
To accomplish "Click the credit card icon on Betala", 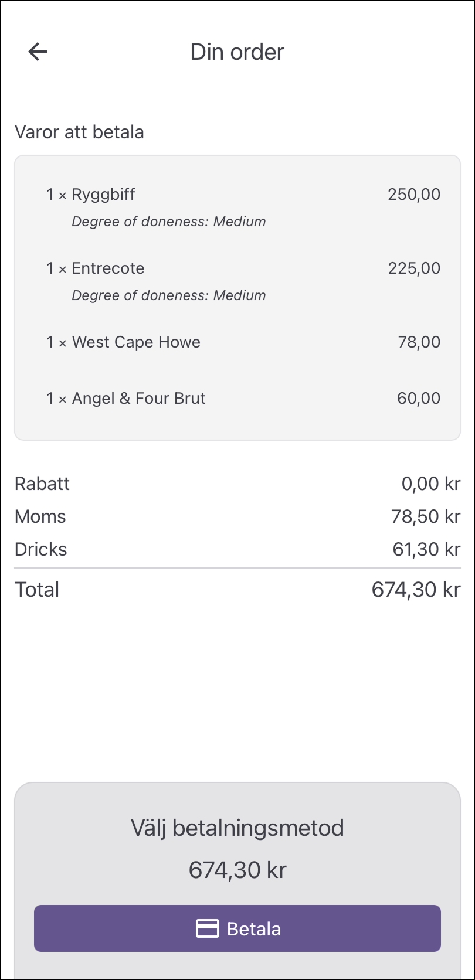I will point(207,928).
